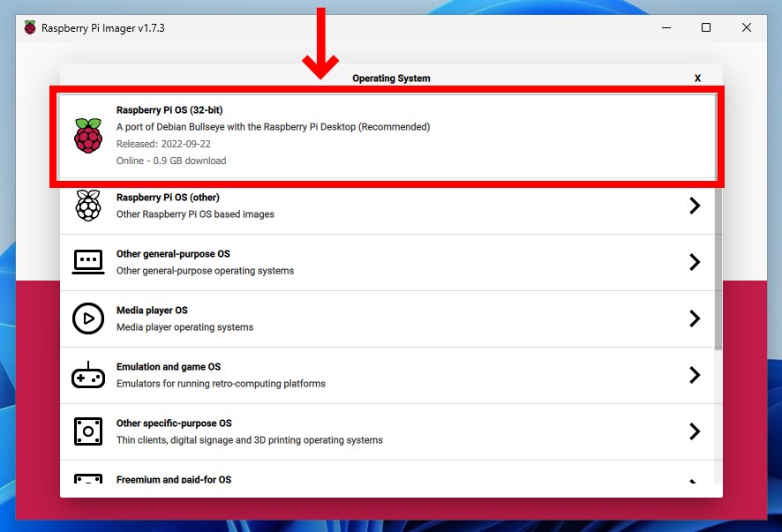Open the Raspberry Pi OS (other) entry title

(x=168, y=198)
